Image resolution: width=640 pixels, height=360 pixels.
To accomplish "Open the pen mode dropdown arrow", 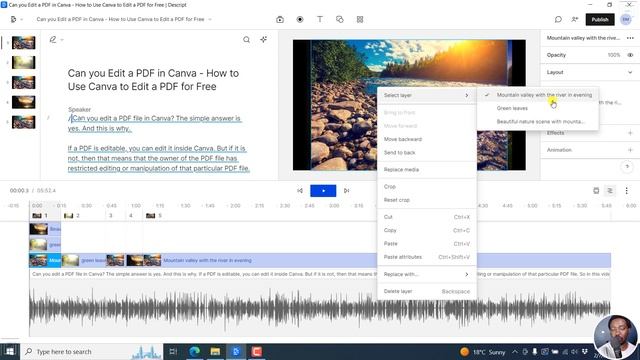I will pos(62,40).
